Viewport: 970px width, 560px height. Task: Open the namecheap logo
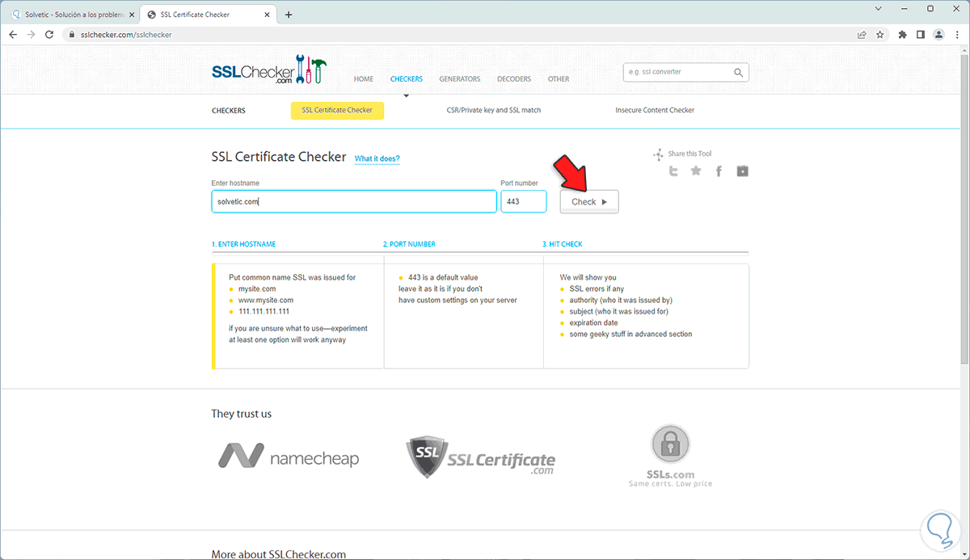tap(289, 457)
